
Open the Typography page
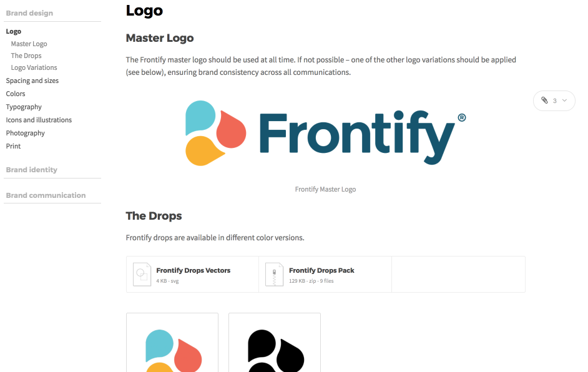24,107
